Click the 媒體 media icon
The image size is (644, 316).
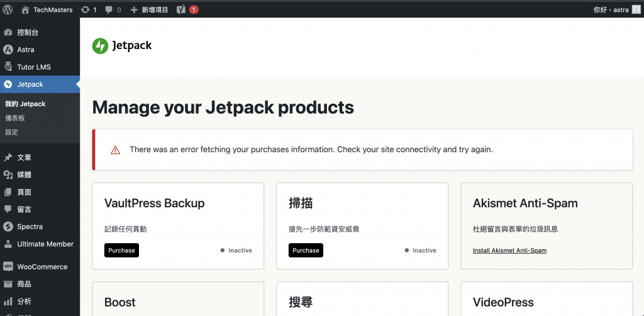[x=8, y=175]
